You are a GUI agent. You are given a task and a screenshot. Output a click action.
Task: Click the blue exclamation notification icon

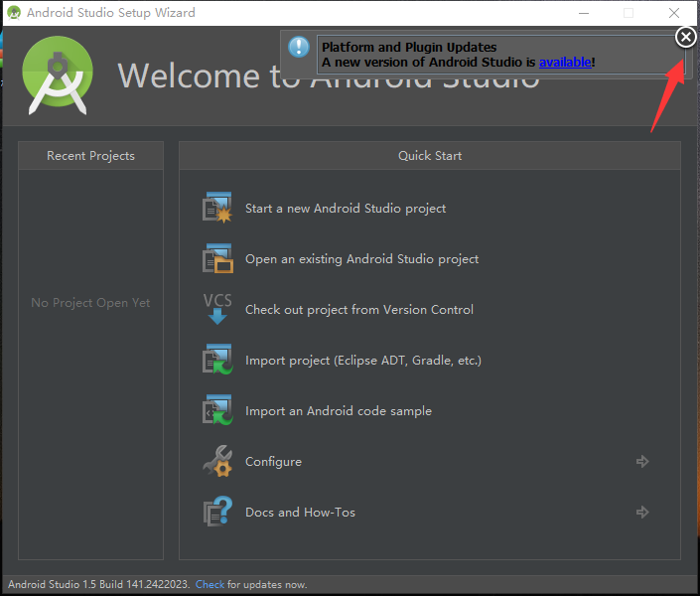pos(299,47)
